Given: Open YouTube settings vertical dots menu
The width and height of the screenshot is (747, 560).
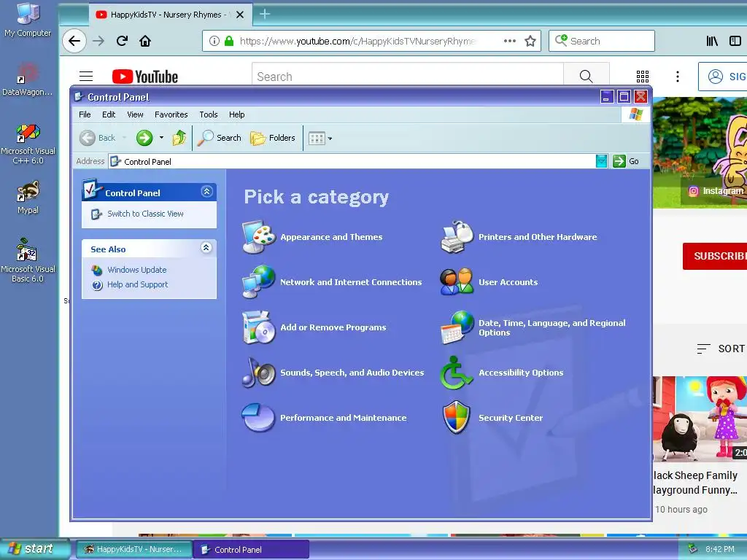Looking at the screenshot, I should 678,76.
